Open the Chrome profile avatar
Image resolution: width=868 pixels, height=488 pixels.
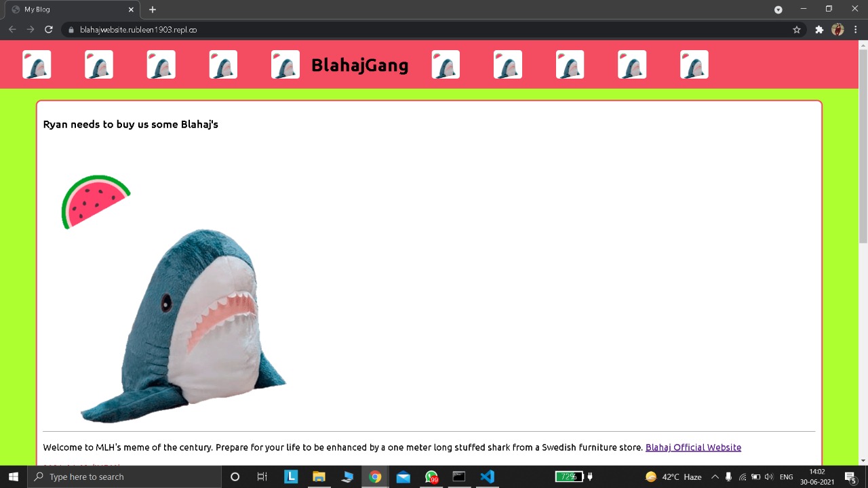click(x=837, y=30)
